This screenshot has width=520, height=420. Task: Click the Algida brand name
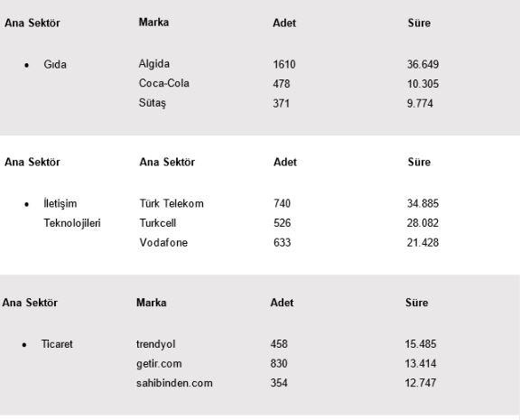(x=153, y=64)
